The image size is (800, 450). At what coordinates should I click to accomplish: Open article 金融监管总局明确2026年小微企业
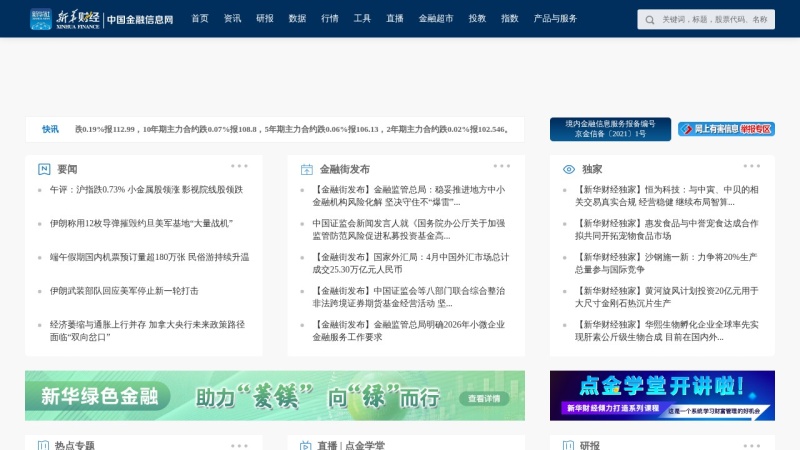click(409, 331)
